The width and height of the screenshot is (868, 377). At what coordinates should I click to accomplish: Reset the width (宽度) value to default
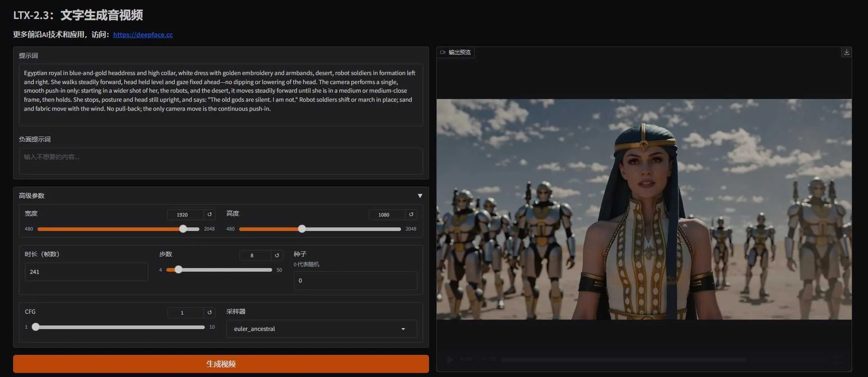tap(209, 215)
